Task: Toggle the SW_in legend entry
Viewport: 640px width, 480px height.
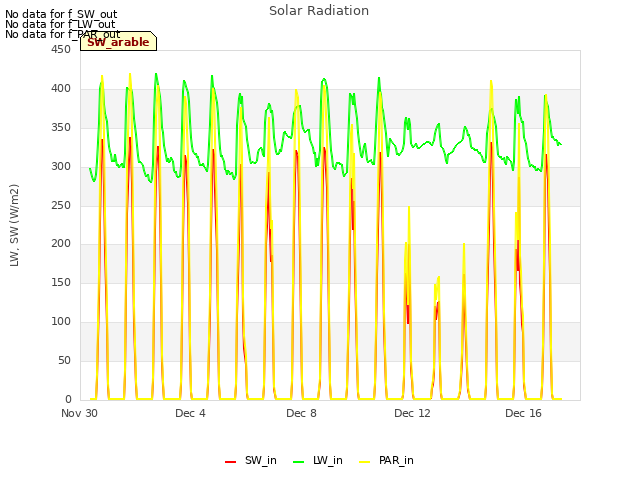Action: [x=251, y=460]
